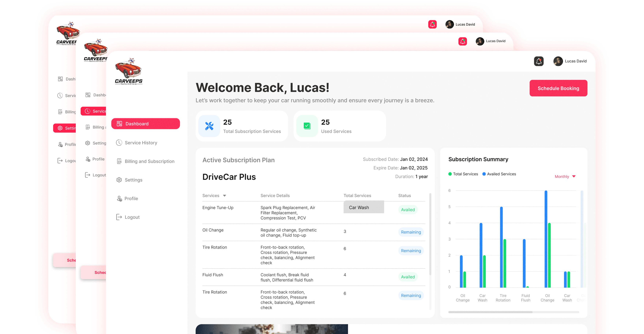Select Car Wash in the services dropdown list

click(363, 207)
